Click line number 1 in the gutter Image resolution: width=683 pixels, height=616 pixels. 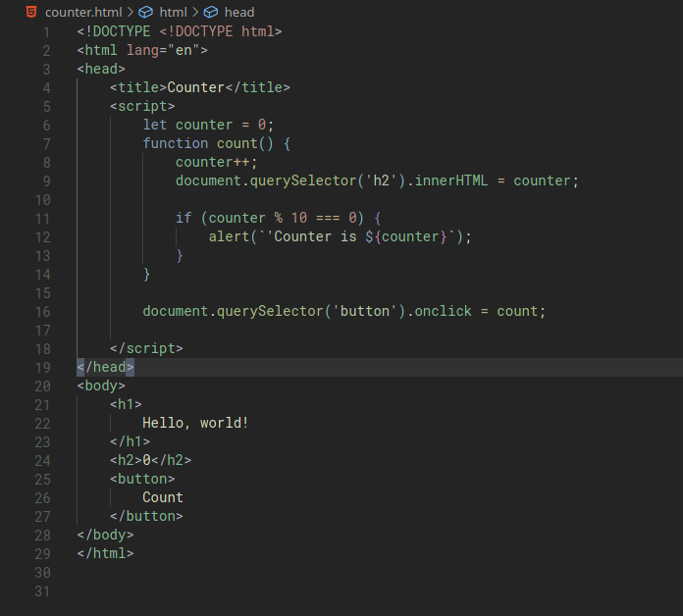(46, 32)
